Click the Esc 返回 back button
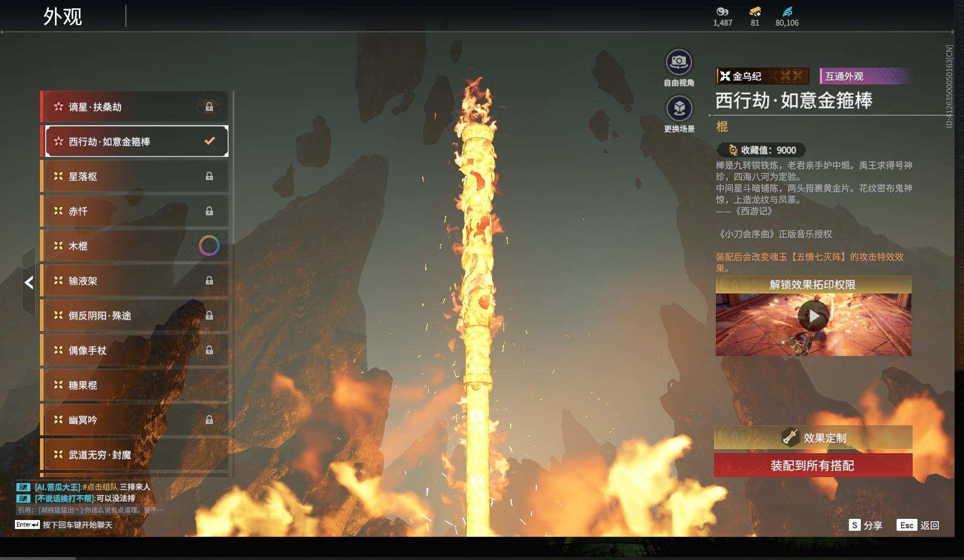 coord(918,525)
